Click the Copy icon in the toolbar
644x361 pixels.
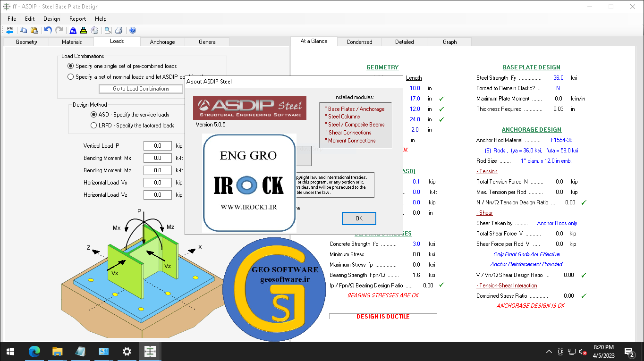click(23, 30)
